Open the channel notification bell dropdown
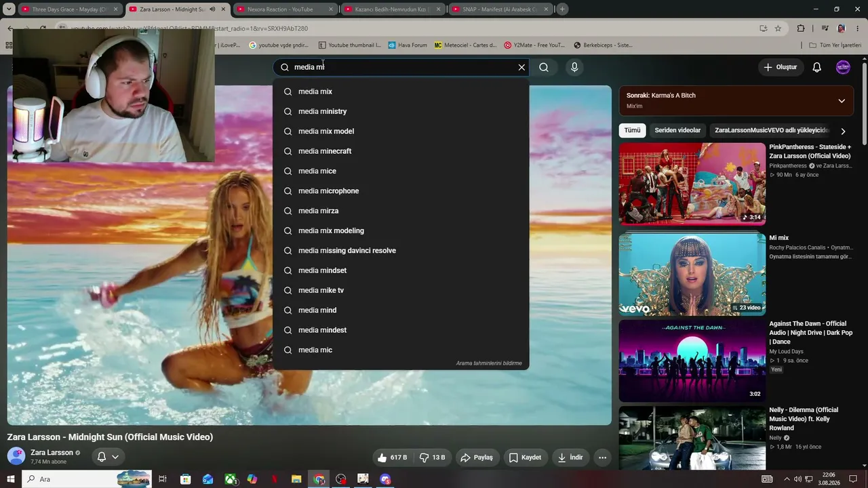Screen dimensions: 868x488 click(108, 457)
